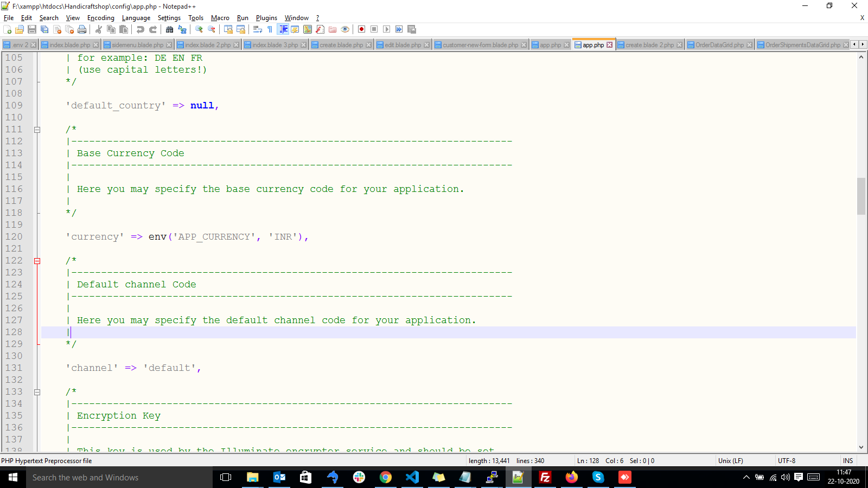
Task: Click the Copy toolbar icon
Action: pos(111,29)
